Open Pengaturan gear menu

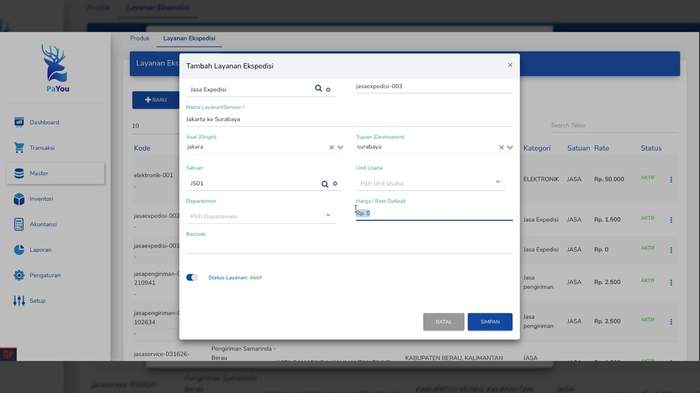[x=37, y=275]
